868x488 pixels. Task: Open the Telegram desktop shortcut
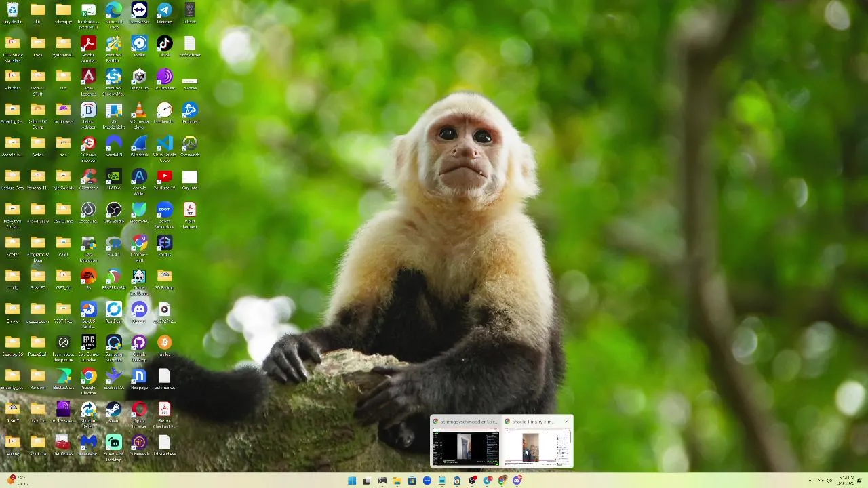[164, 13]
